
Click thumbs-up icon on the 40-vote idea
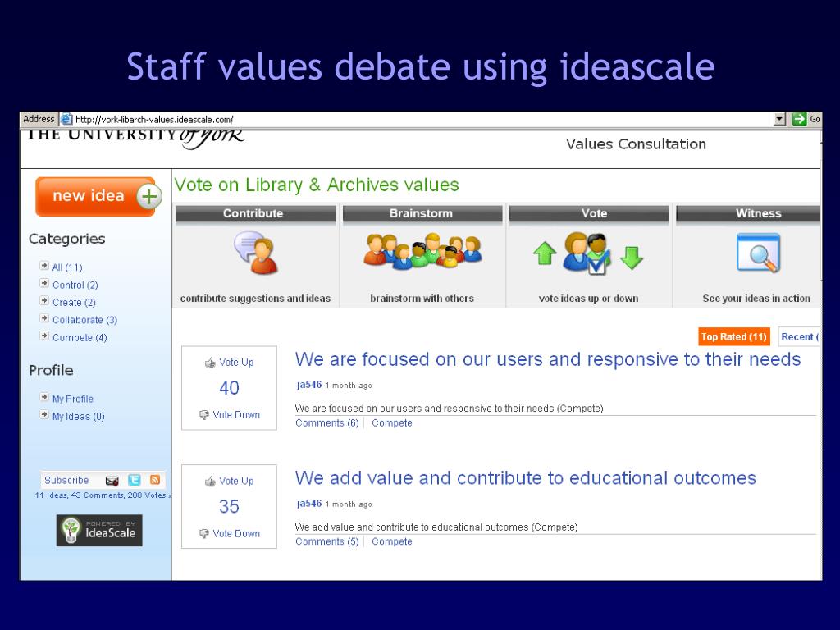point(210,363)
